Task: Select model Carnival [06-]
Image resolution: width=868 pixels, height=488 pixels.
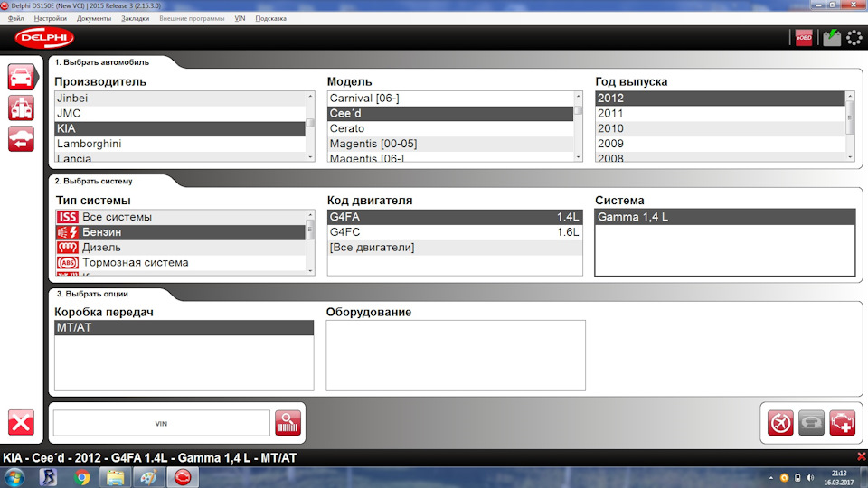Action: (x=450, y=98)
